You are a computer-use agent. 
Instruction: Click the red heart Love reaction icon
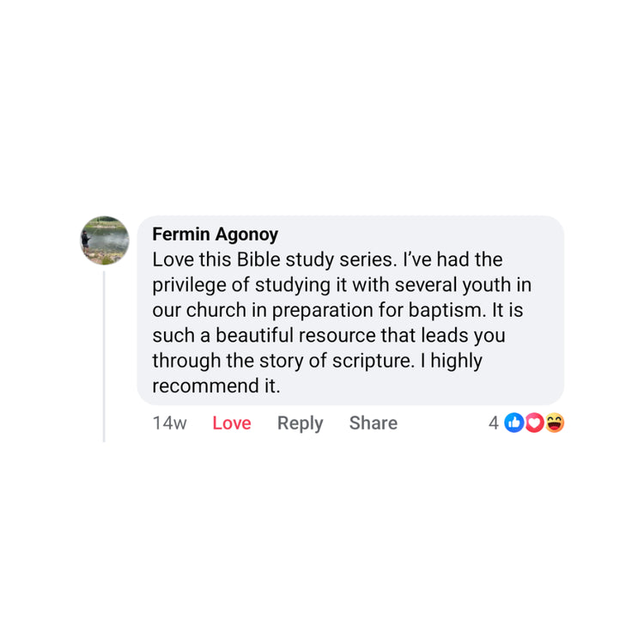(534, 422)
